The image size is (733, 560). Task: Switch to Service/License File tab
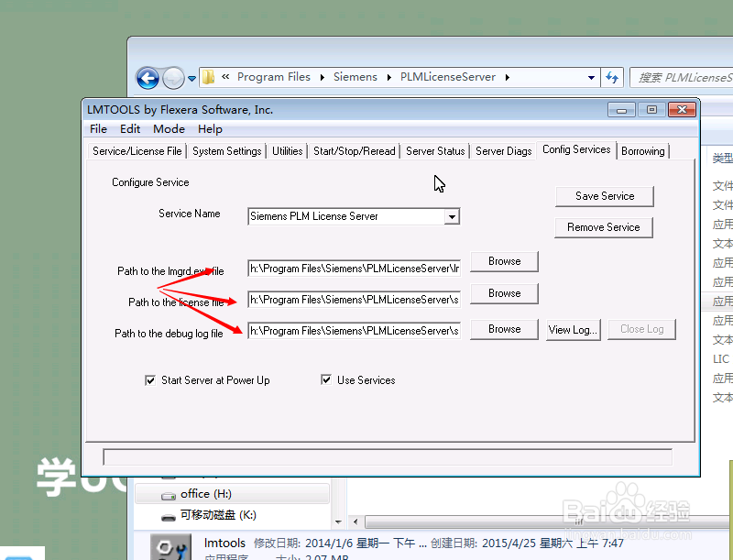point(137,151)
